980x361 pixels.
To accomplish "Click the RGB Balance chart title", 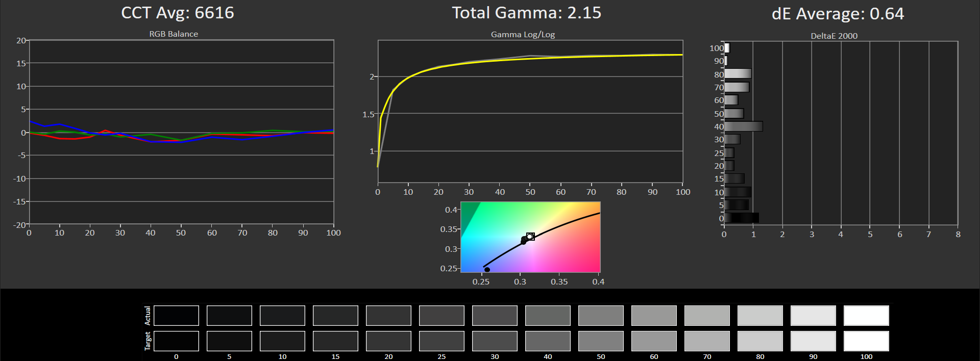I will 174,34.
